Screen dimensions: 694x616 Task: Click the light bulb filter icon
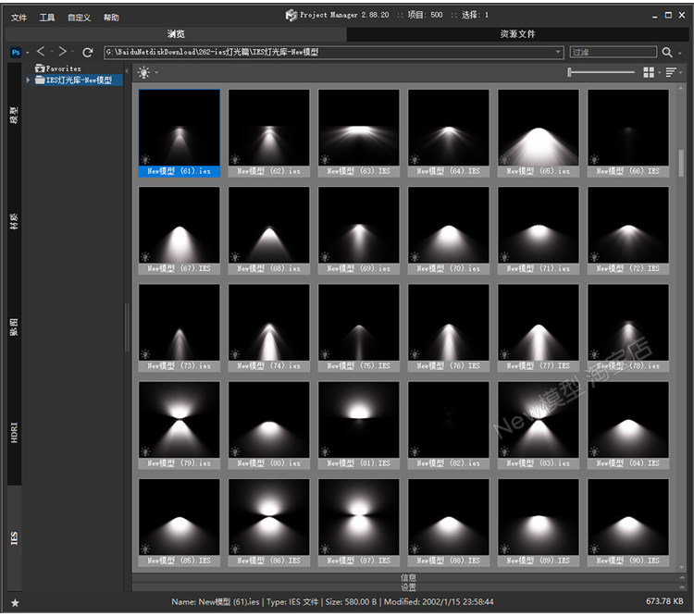pyautogui.click(x=143, y=72)
